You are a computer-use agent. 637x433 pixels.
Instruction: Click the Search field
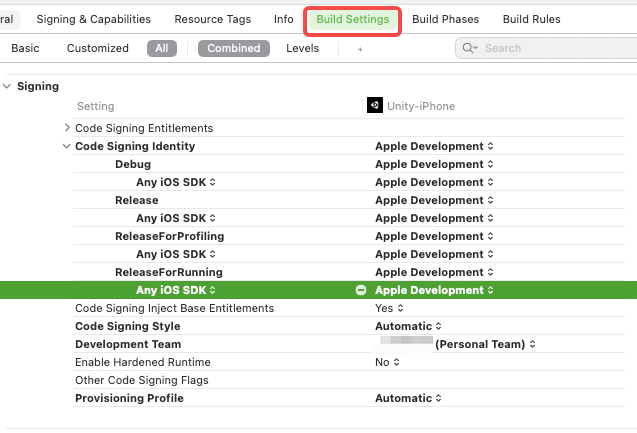(x=546, y=48)
